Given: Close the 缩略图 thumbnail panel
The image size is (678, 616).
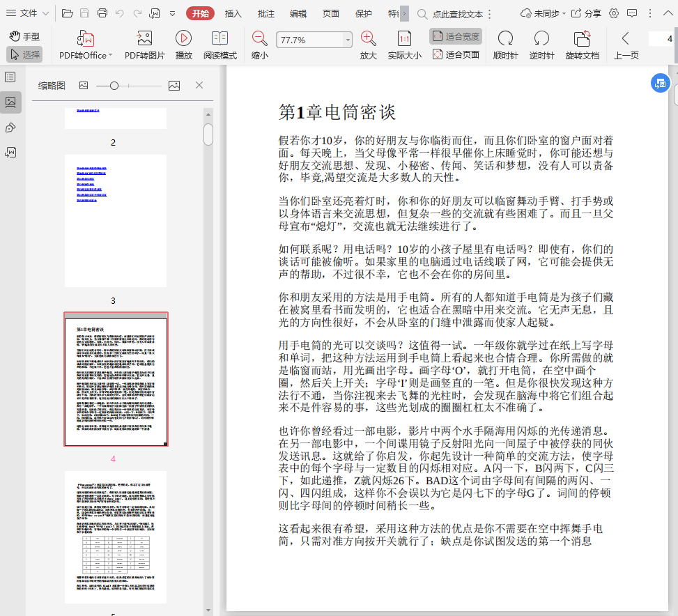Looking at the screenshot, I should [199, 85].
